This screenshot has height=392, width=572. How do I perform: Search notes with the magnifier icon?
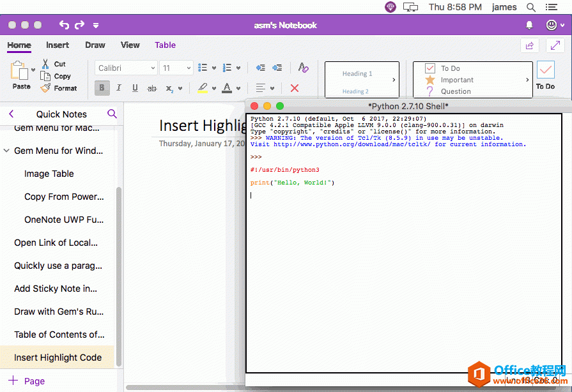112,114
